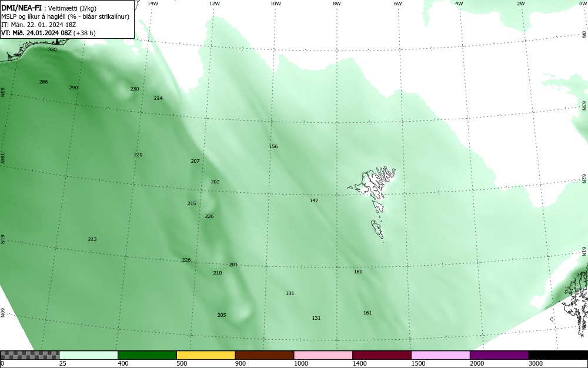Click the 213 value on the map
Image resolution: width=588 pixels, height=368 pixels.
[92, 239]
